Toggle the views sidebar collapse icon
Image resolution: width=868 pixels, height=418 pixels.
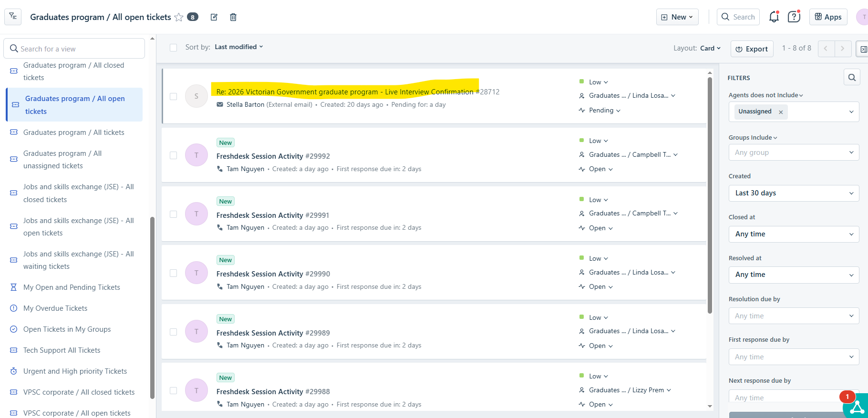[13, 16]
